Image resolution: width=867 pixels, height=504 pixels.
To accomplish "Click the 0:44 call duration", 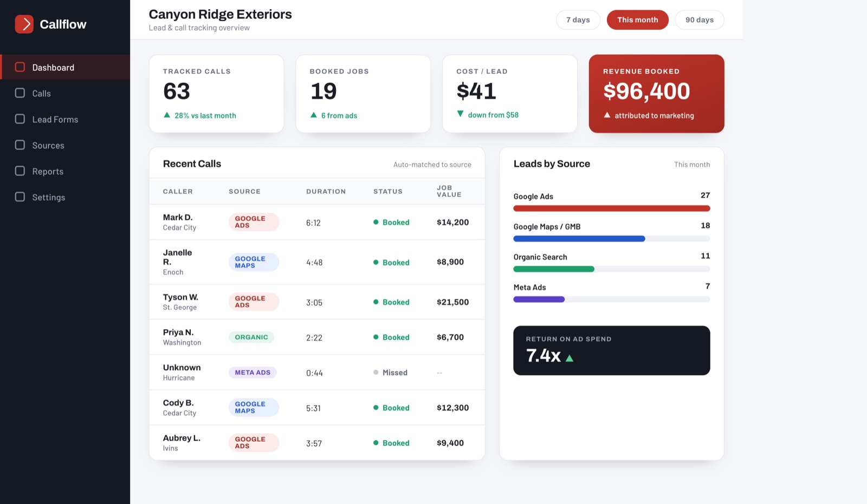I will 314,373.
